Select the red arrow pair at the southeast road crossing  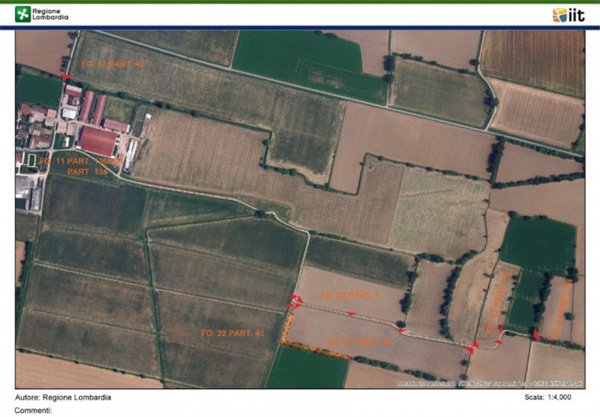coord(473,347)
